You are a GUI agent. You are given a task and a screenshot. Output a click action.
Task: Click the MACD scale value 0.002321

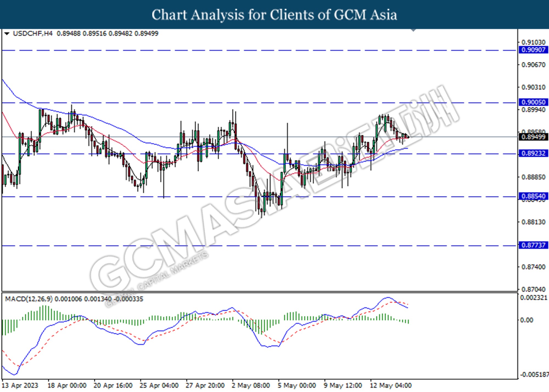point(534,298)
